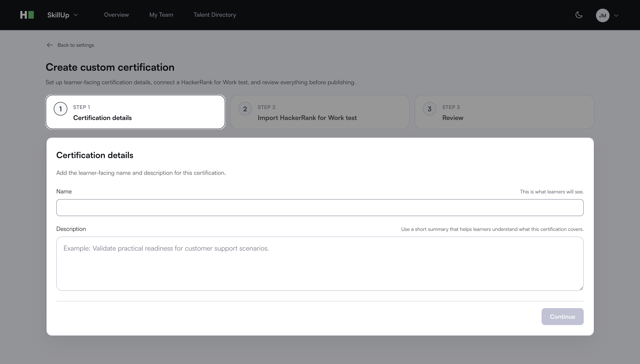Toggle dark mode moon icon

click(579, 15)
